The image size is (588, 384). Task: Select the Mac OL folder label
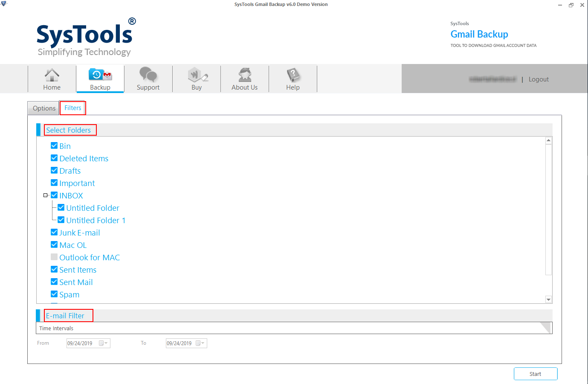pos(73,245)
